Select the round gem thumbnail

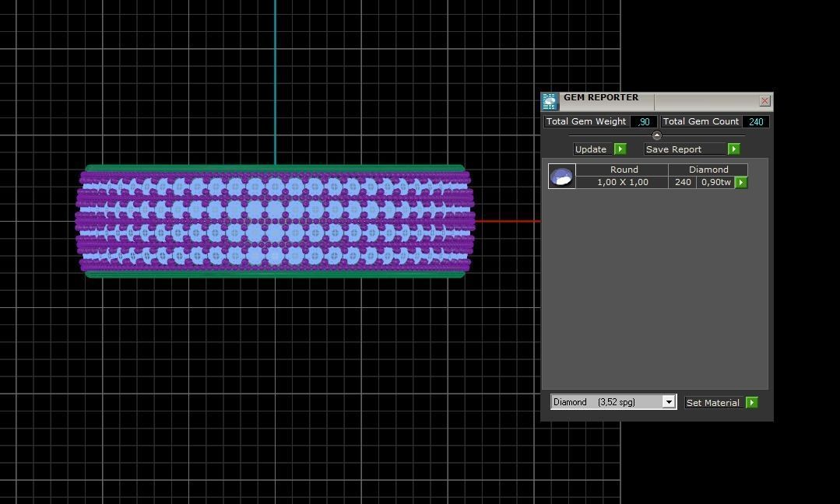pyautogui.click(x=561, y=176)
